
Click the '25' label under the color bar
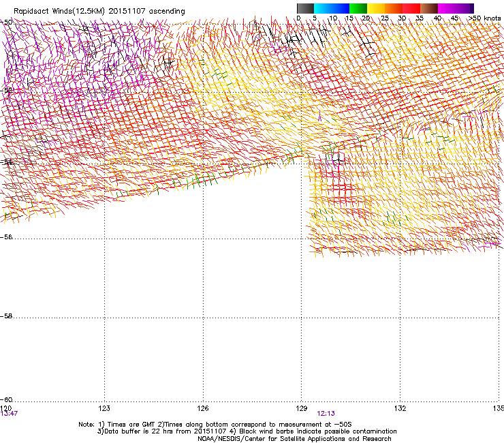pos(385,18)
